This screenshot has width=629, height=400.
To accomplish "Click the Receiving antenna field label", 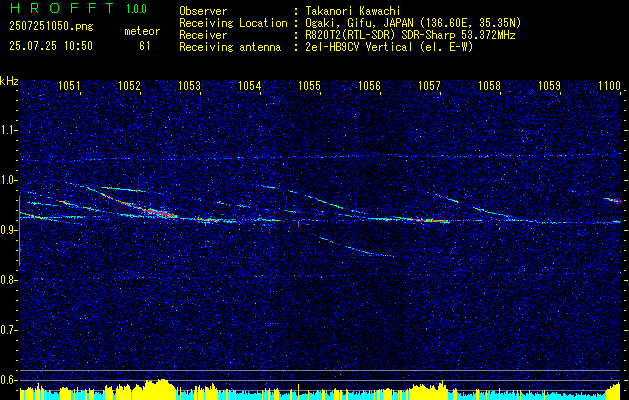I will (230, 47).
